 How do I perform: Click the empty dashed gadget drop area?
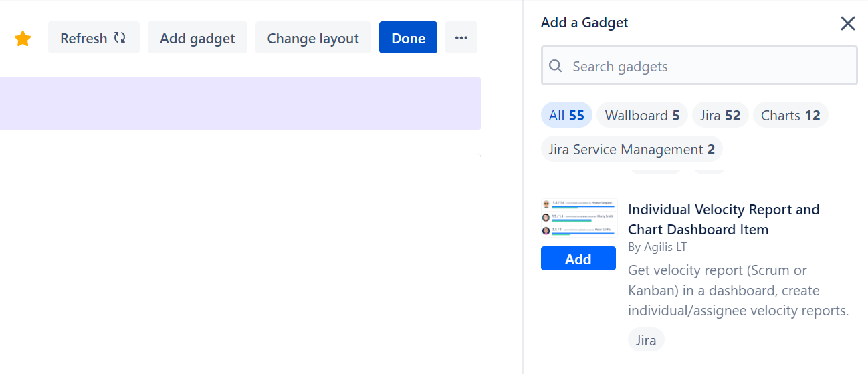(x=241, y=267)
